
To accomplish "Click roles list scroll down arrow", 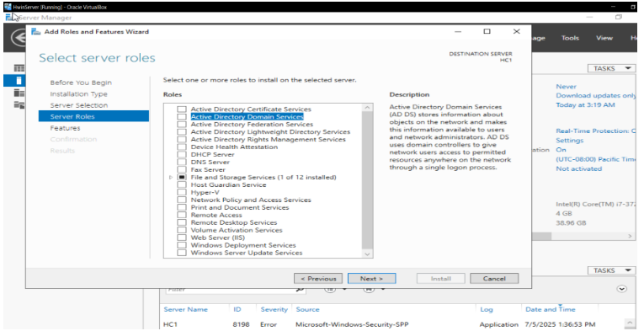I will 367,254.
